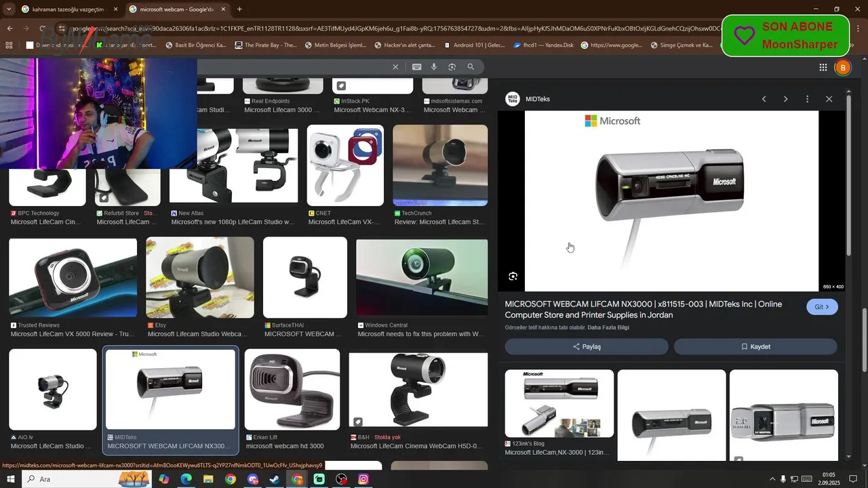The image size is (868, 488).
Task: Click the taskbar Ara search box
Action: click(x=88, y=479)
